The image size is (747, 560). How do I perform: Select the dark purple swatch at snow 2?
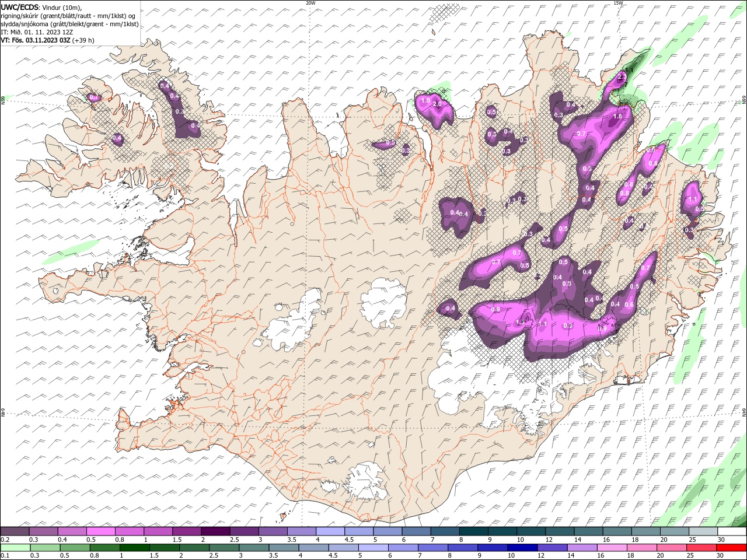215,531
